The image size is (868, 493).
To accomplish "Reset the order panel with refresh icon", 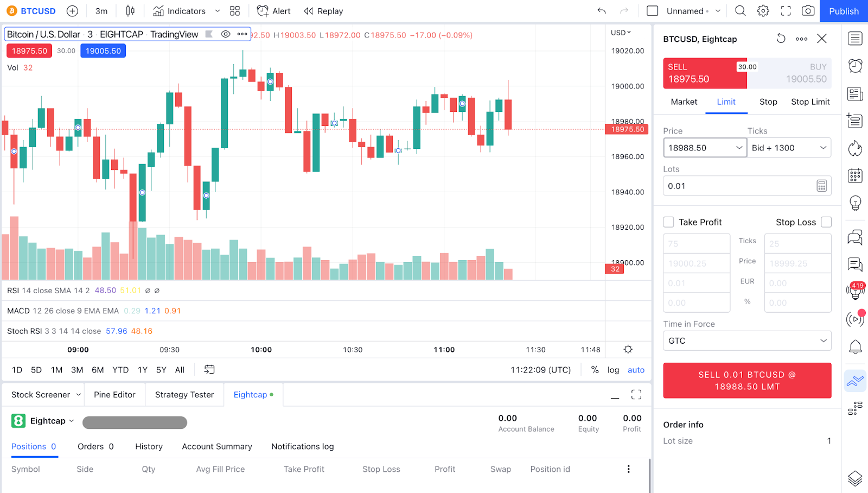I will coord(781,39).
